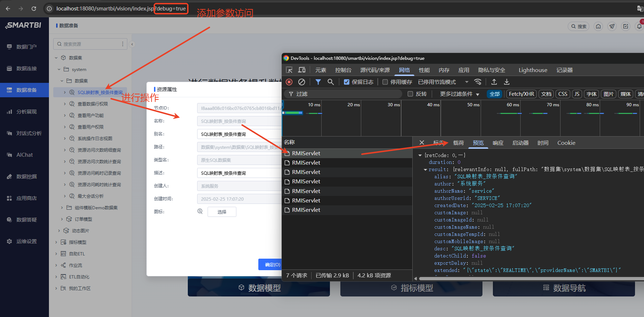This screenshot has width=644, height=317.
Task: Click the browser reload button
Action: [34, 8]
